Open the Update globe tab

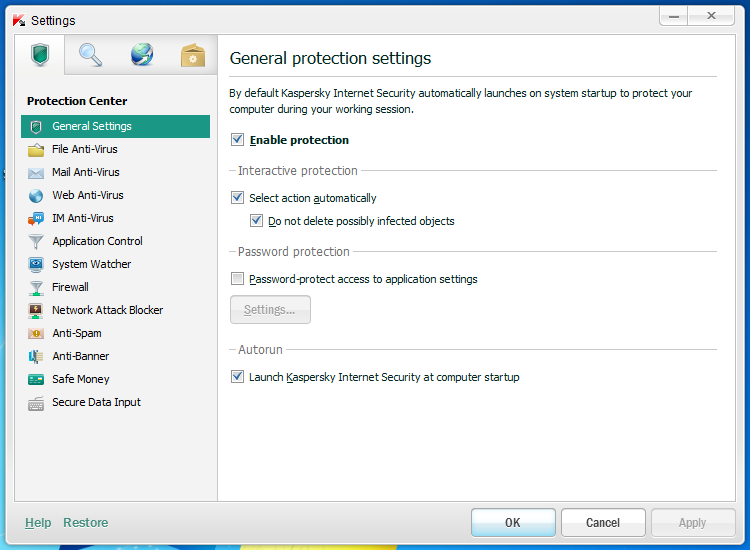(142, 55)
